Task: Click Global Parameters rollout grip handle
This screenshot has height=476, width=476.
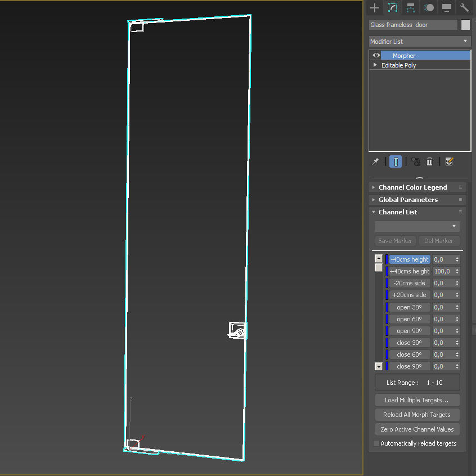Action: tap(460, 199)
